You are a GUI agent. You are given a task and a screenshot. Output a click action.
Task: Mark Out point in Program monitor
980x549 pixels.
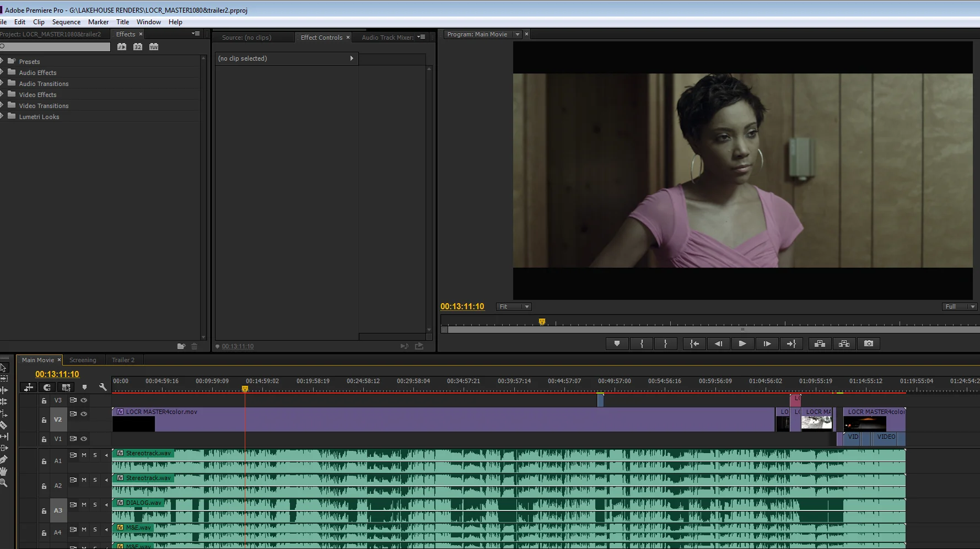(666, 343)
